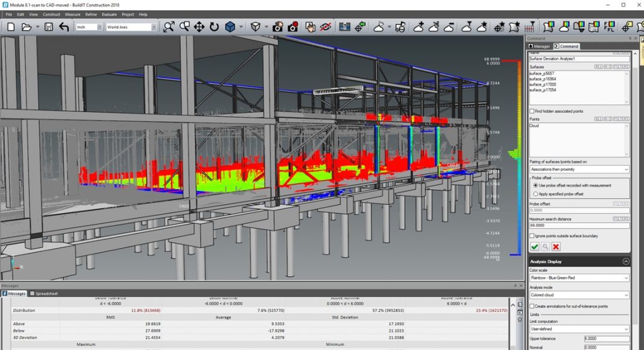Click the Save disk icon
644x350 pixels.
48,27
